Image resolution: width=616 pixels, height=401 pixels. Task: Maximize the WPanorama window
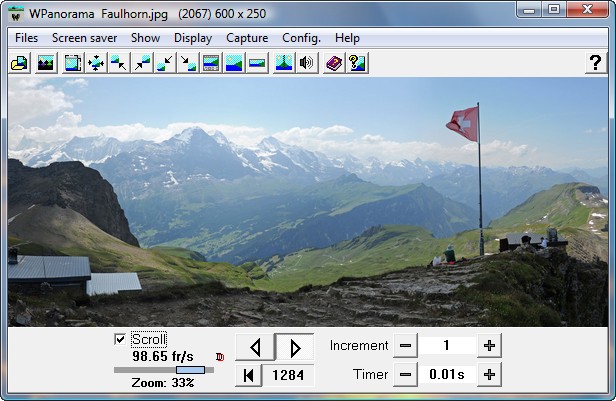coord(554,10)
